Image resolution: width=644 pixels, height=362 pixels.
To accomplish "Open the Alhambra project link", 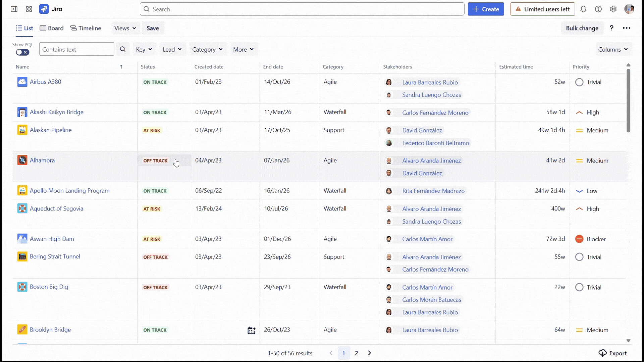I will pyautogui.click(x=42, y=160).
